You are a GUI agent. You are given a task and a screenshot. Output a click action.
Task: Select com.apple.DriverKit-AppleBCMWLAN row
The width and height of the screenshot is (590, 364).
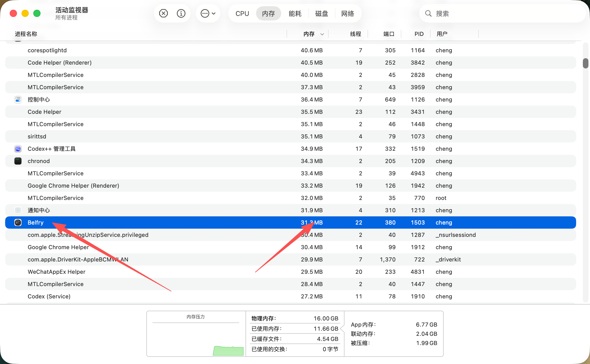[291, 259]
